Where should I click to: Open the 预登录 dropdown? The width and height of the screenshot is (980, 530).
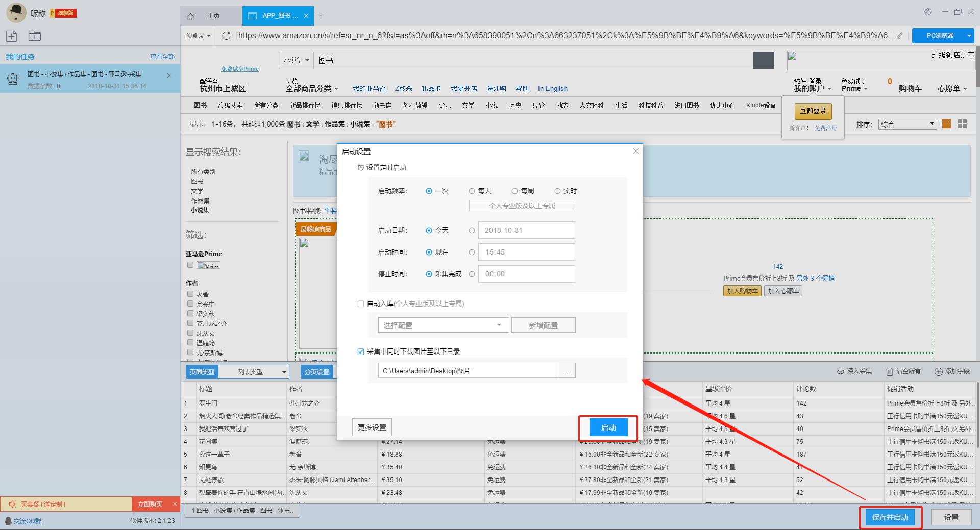198,35
